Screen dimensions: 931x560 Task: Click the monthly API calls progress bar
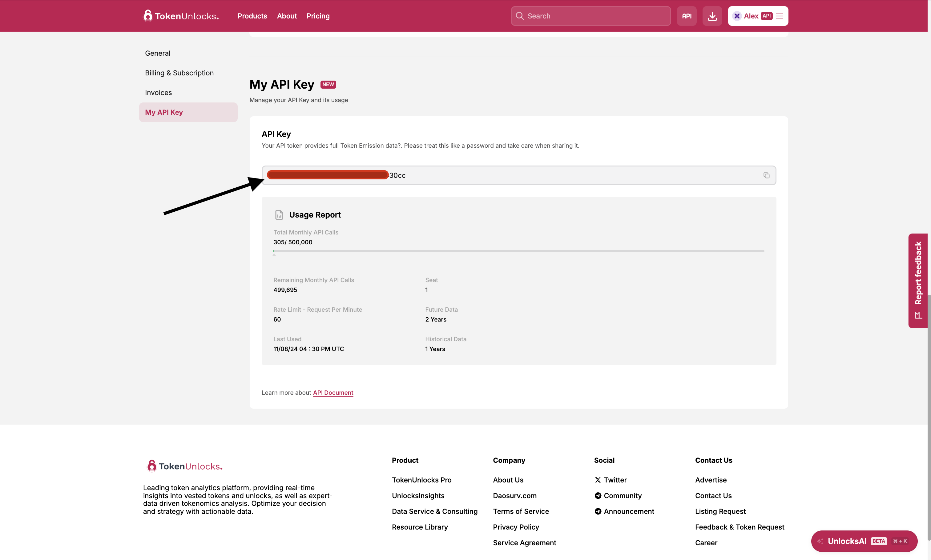point(518,251)
